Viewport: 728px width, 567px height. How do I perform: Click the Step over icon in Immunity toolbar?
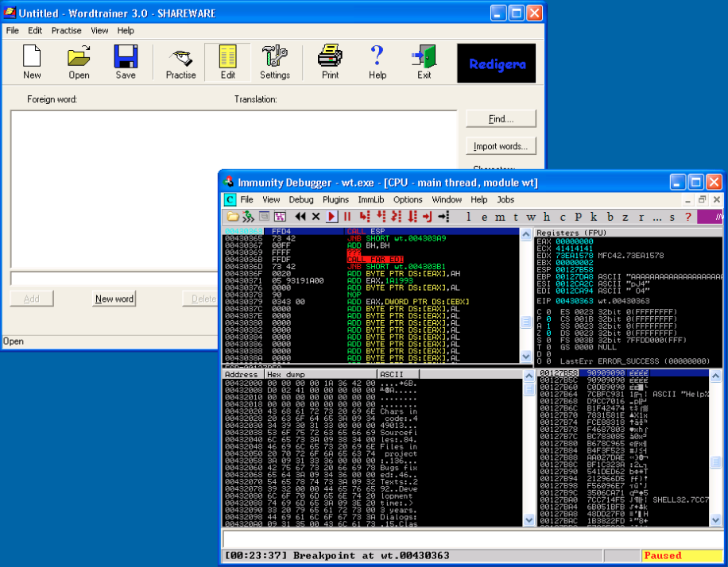[x=381, y=217]
